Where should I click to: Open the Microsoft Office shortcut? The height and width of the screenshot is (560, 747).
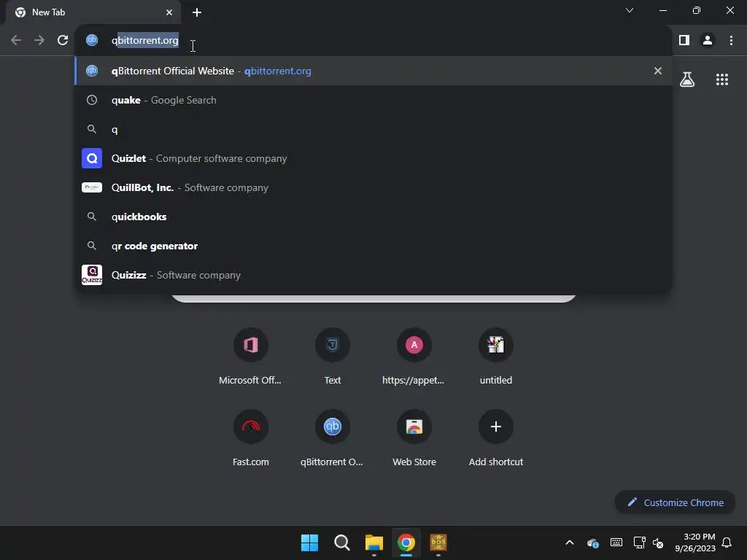[x=251, y=356]
